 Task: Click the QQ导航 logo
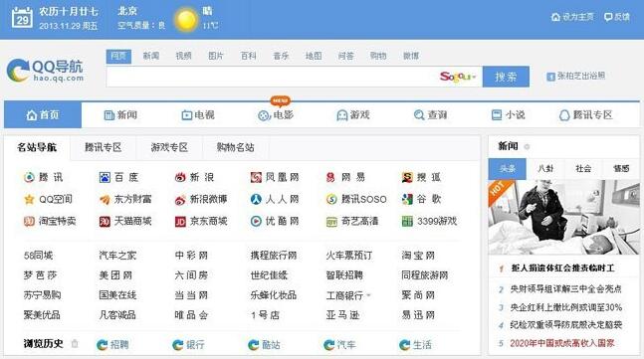point(45,71)
